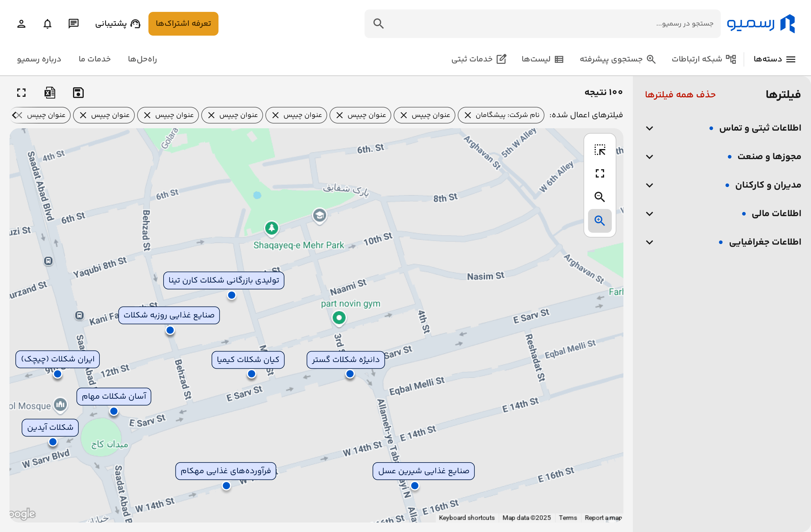Click the mosque marker on map
811x532 pixels.
pos(61,405)
